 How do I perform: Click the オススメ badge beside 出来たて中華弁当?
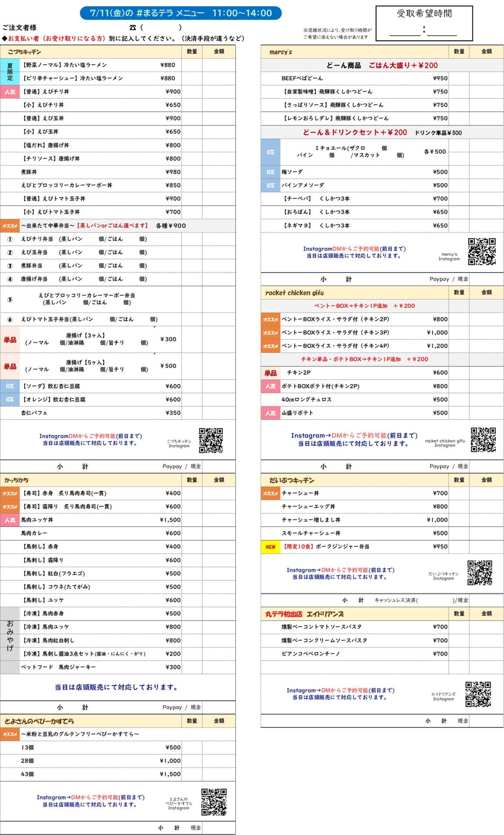(10, 226)
